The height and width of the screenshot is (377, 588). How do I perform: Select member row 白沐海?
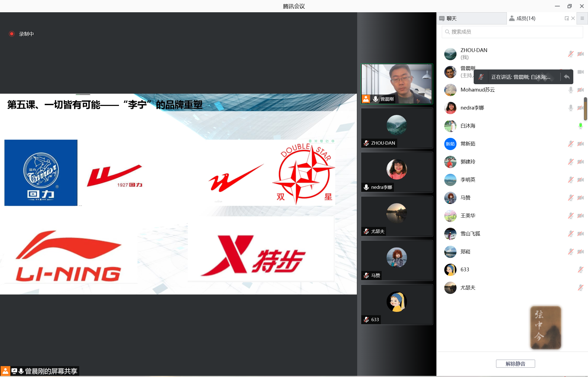click(x=513, y=126)
